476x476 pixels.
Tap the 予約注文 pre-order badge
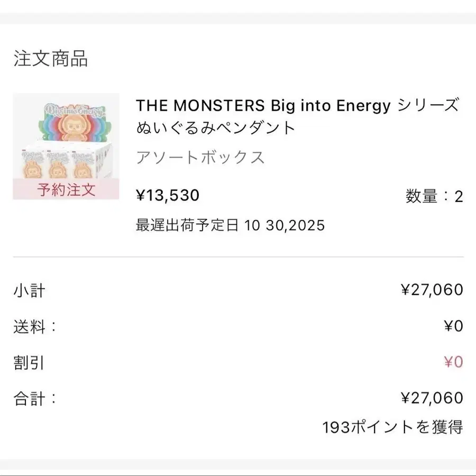(x=66, y=190)
